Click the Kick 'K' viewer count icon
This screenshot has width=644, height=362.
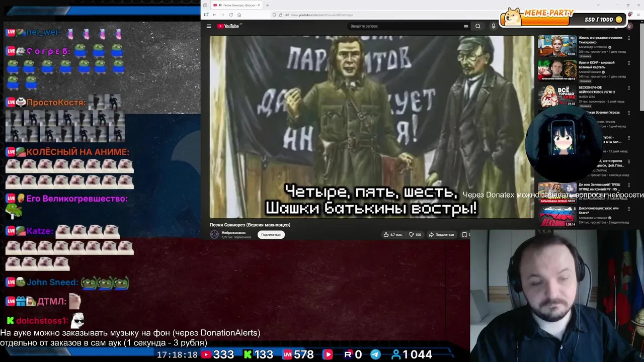pos(248,354)
